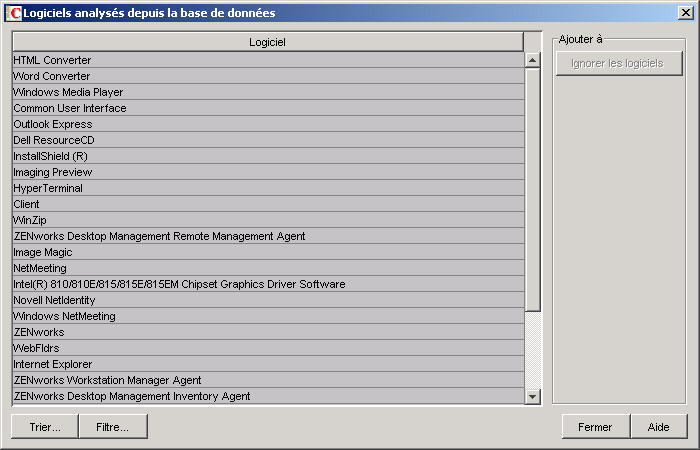This screenshot has width=700, height=450.
Task: Select the Image Magic row
Action: (268, 252)
